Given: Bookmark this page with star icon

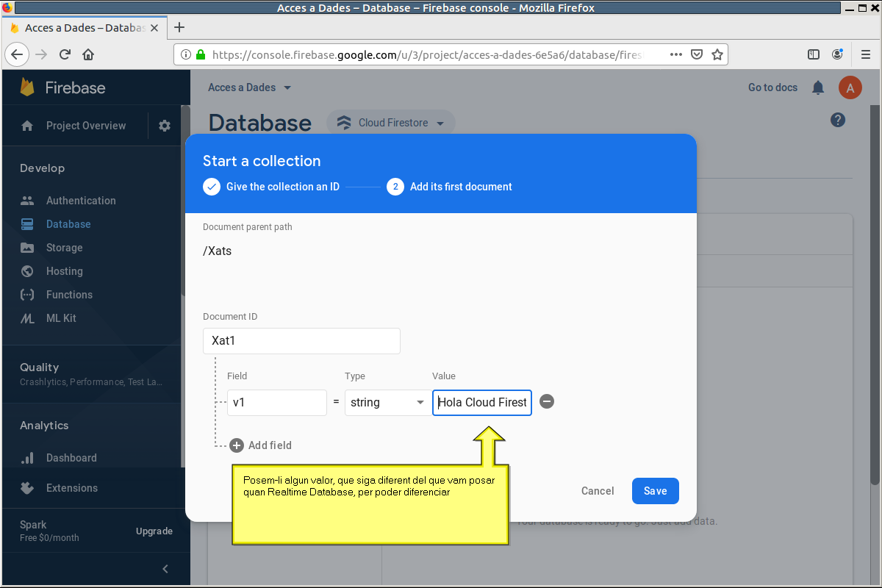Looking at the screenshot, I should [717, 54].
